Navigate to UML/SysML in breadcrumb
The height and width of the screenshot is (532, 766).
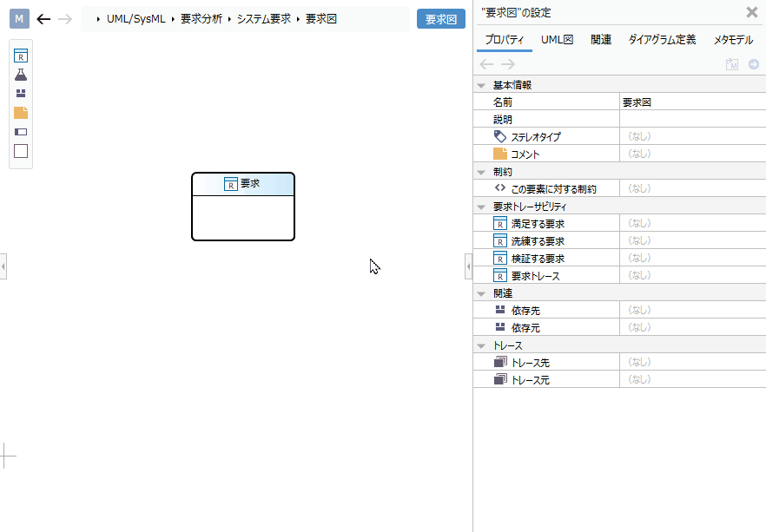tap(135, 19)
